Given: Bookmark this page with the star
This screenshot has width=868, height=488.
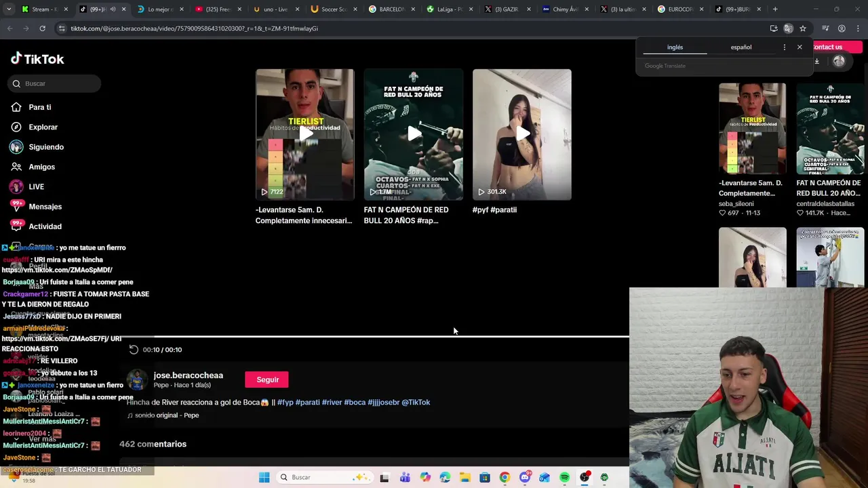Looking at the screenshot, I should pyautogui.click(x=803, y=28).
